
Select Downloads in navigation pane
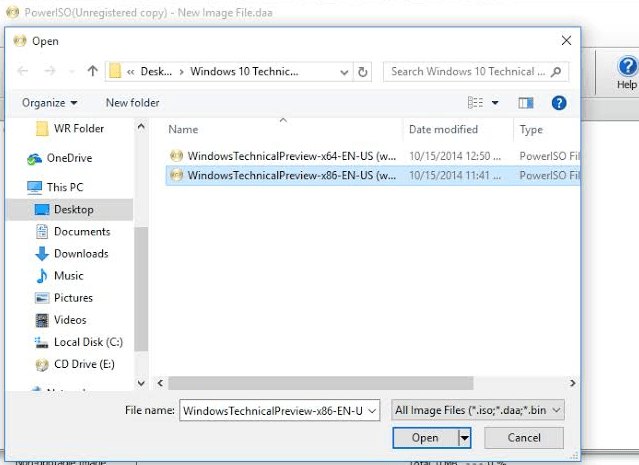pos(80,254)
